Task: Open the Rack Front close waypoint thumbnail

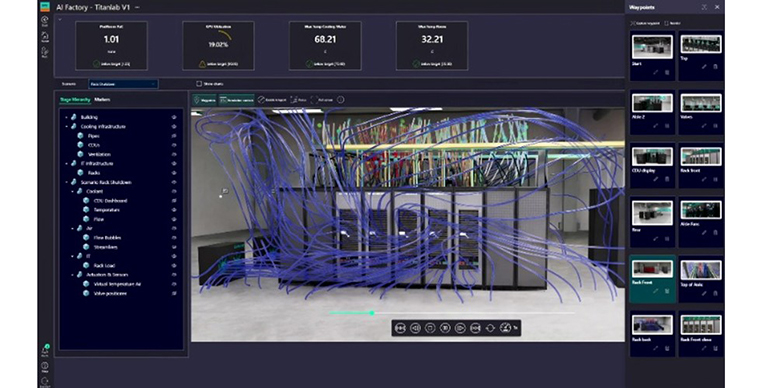Action: tap(701, 324)
